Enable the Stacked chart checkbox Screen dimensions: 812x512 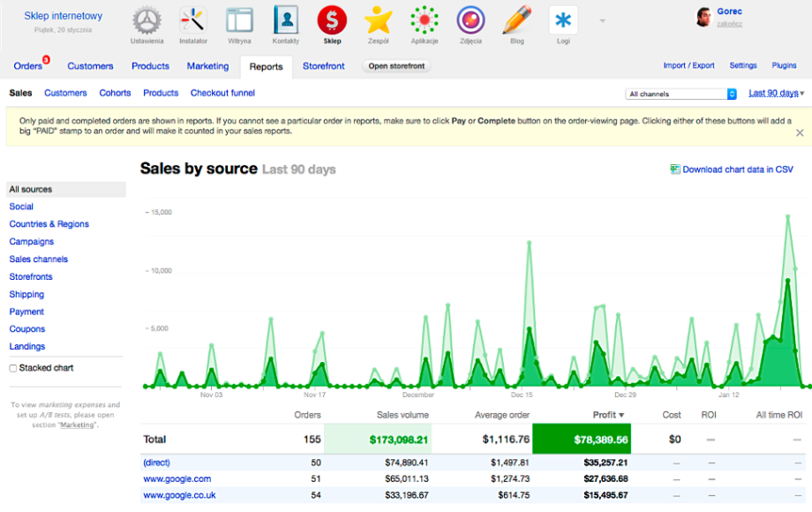pos(13,368)
